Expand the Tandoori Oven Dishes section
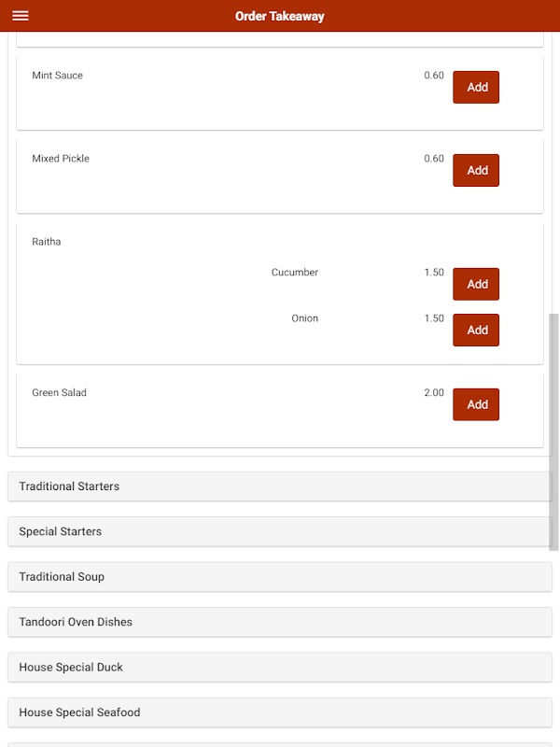The height and width of the screenshot is (747, 560). [x=279, y=622]
